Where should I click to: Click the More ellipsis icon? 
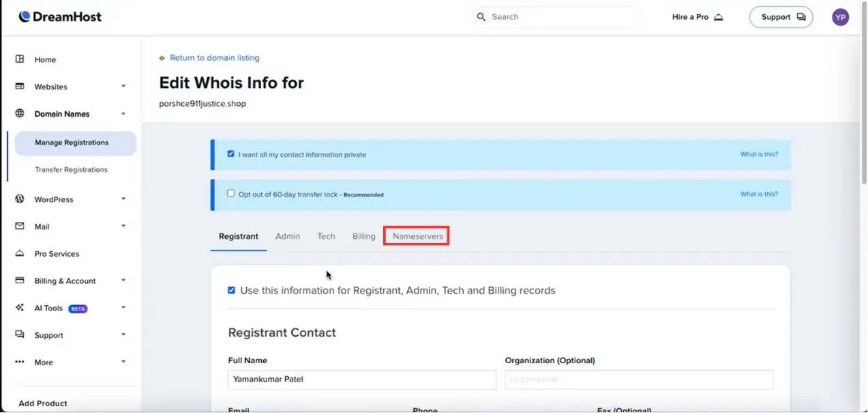click(x=20, y=362)
